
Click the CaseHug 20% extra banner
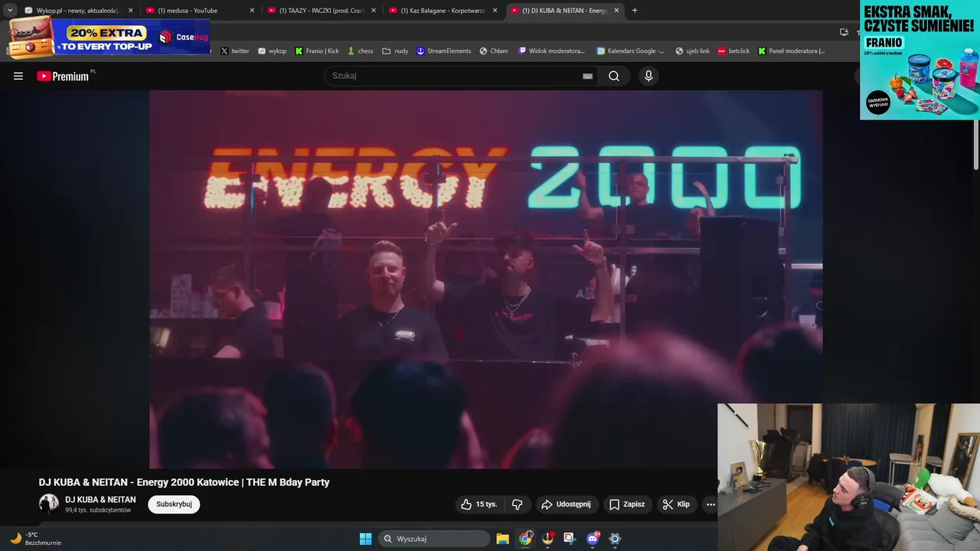tap(109, 37)
